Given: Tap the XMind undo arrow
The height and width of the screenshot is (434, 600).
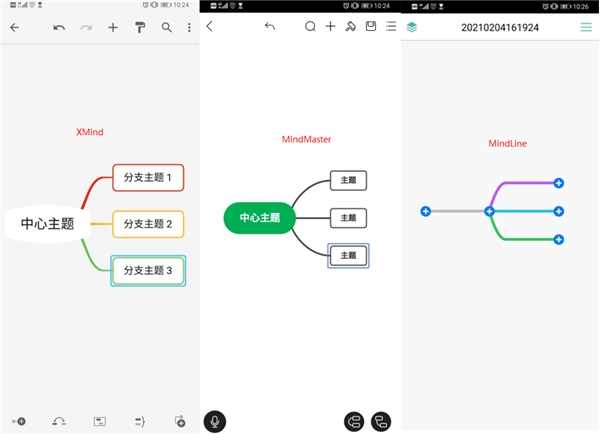Looking at the screenshot, I should (59, 27).
